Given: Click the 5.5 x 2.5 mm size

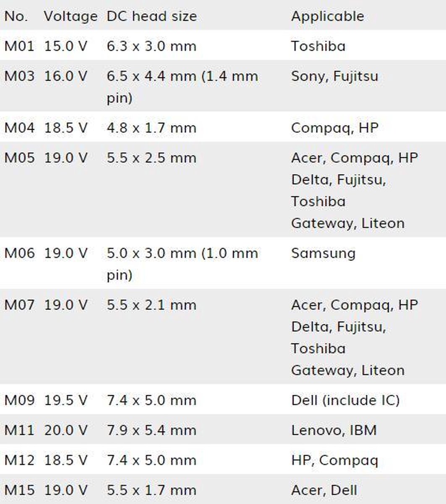Looking at the screenshot, I should pos(151,158).
